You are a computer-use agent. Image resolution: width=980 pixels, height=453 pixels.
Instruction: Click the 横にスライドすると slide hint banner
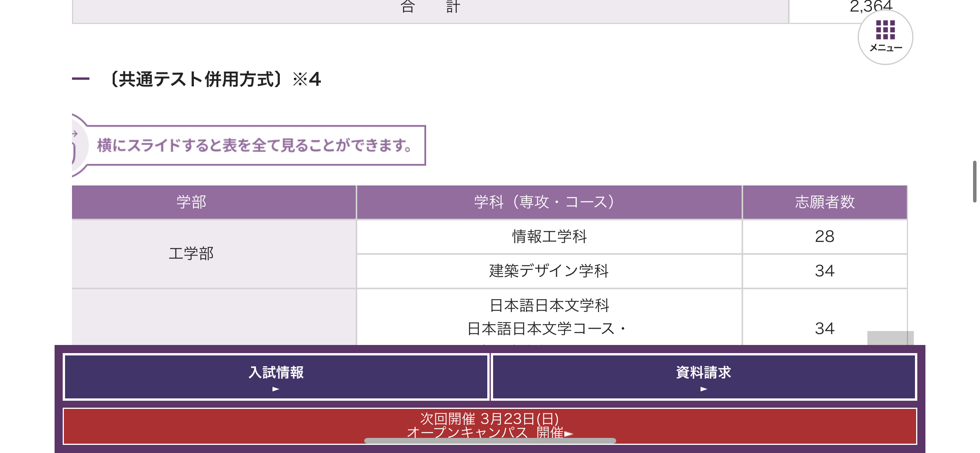click(x=254, y=146)
